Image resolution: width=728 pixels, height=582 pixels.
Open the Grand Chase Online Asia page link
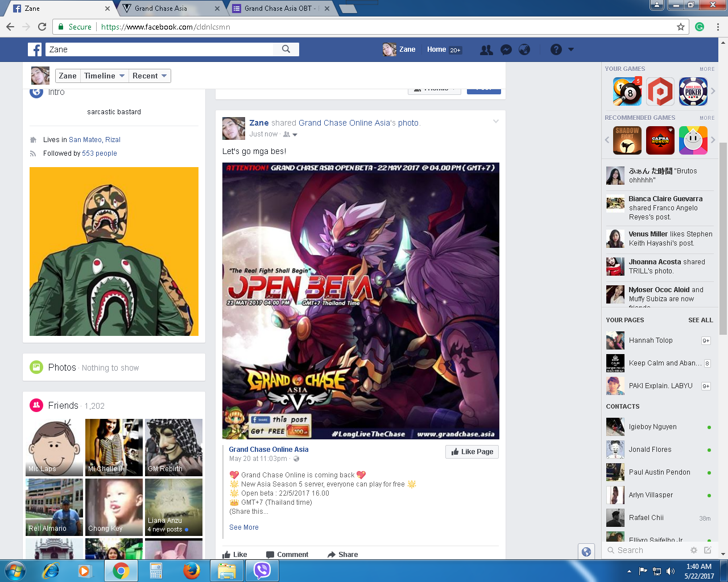(x=269, y=449)
